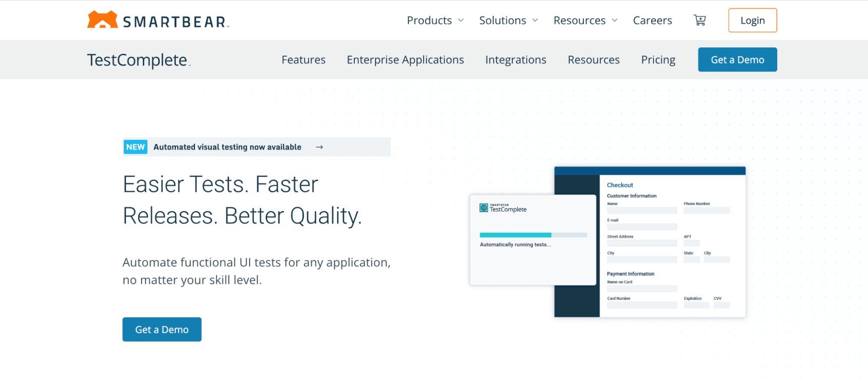Image resolution: width=868 pixels, height=385 pixels.
Task: Open Resources in TestComplete subnav
Action: (x=594, y=60)
